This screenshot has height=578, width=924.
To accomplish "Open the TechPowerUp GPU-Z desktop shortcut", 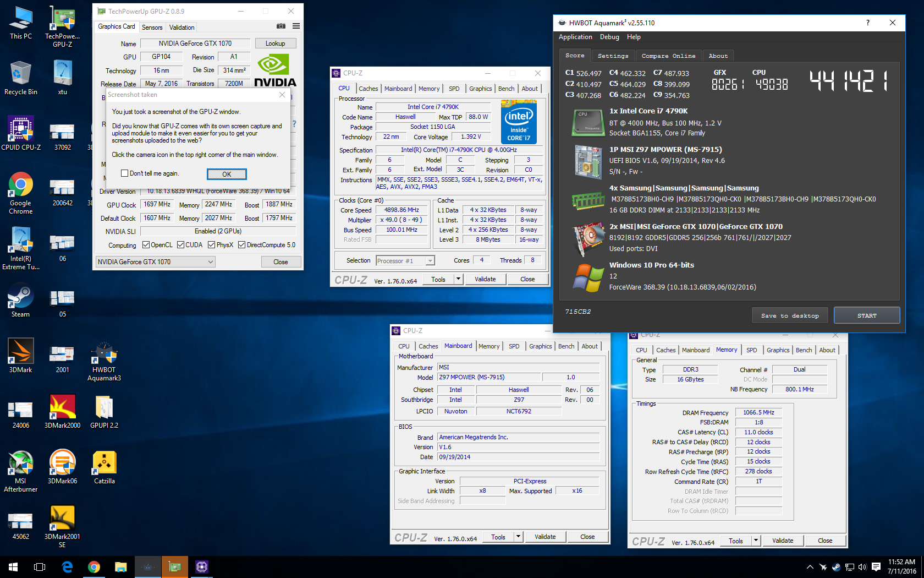I will click(x=63, y=26).
